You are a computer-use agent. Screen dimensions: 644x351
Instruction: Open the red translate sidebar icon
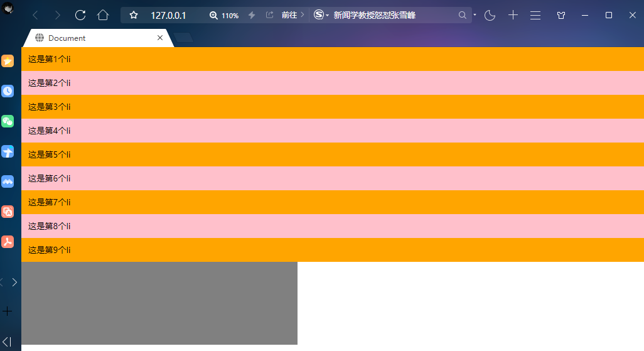8,212
